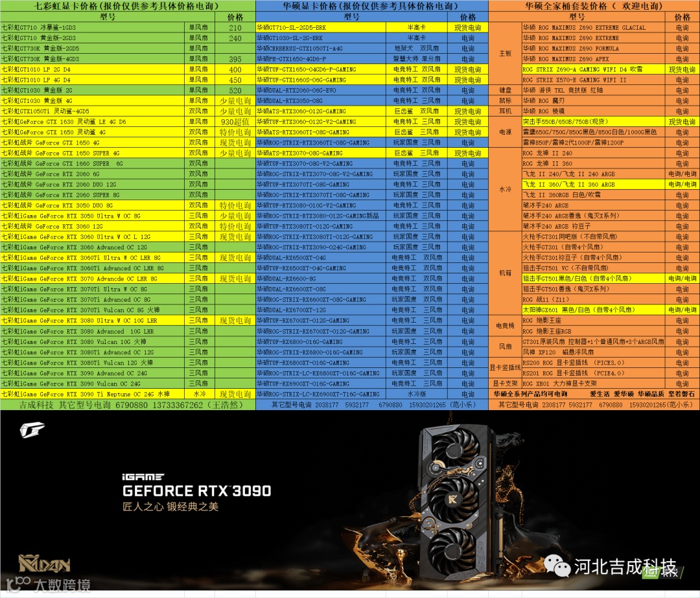
Task: Click the 河北吉成科技 account name
Action: (x=625, y=566)
